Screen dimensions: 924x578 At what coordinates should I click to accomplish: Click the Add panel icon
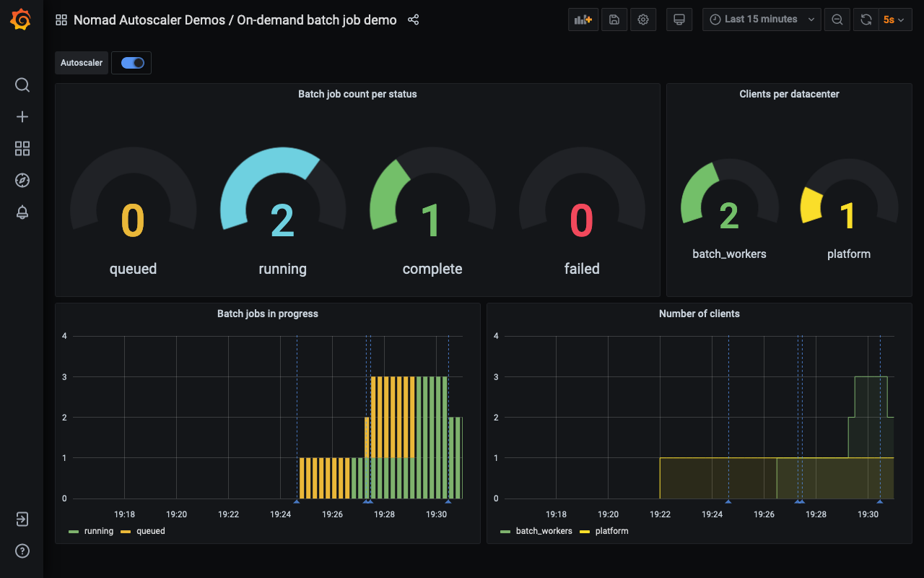pos(583,20)
